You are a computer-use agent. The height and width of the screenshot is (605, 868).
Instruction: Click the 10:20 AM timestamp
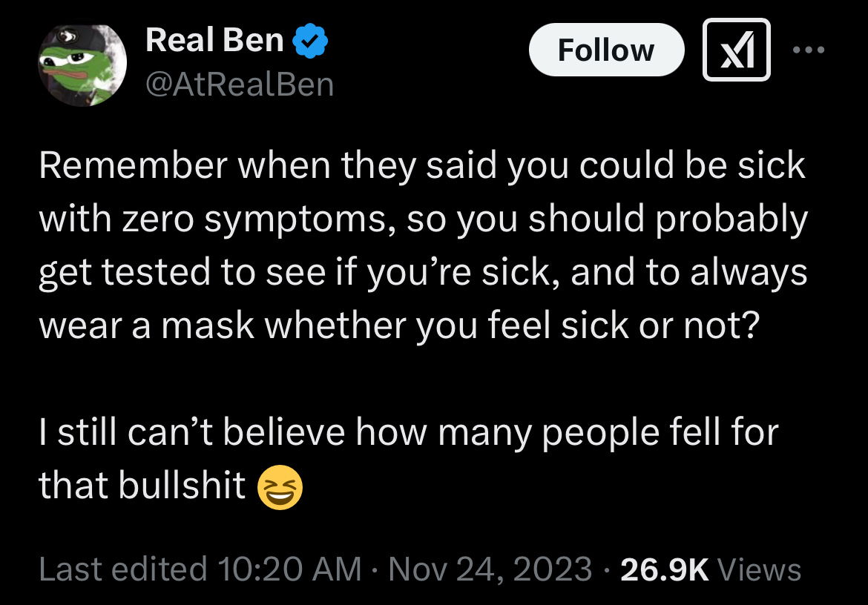[289, 569]
